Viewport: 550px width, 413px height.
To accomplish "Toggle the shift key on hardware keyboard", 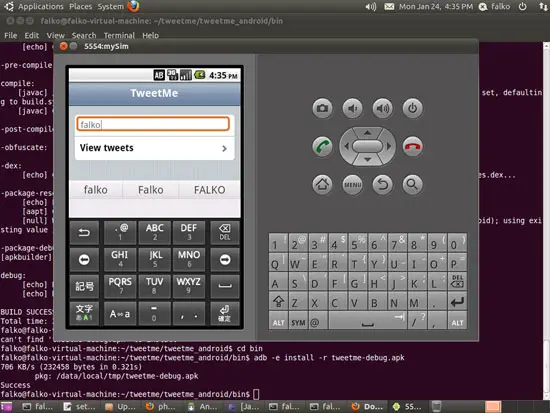I will tap(279, 302).
